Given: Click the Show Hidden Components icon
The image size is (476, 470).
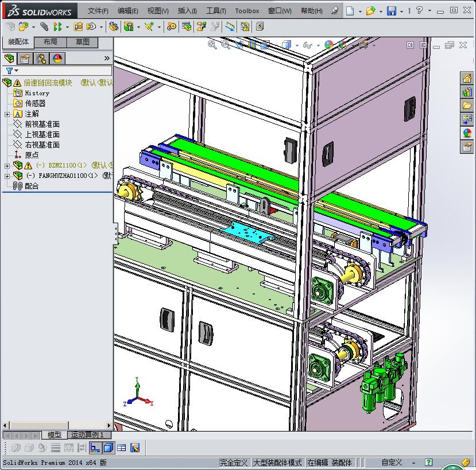Looking at the screenshot, I should point(113,27).
